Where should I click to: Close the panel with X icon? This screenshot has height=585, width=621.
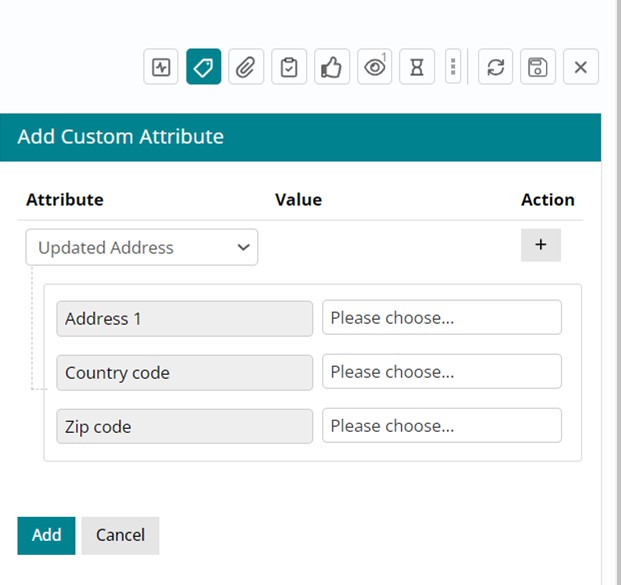[581, 68]
